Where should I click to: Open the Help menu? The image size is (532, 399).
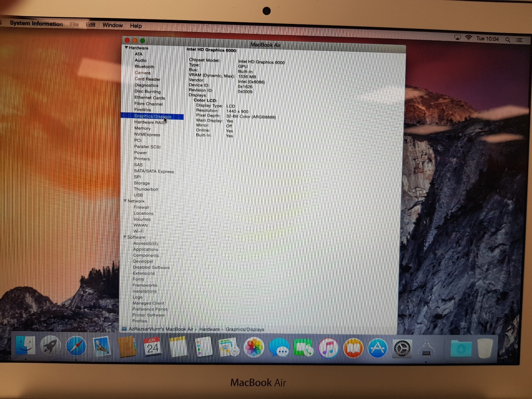click(136, 26)
